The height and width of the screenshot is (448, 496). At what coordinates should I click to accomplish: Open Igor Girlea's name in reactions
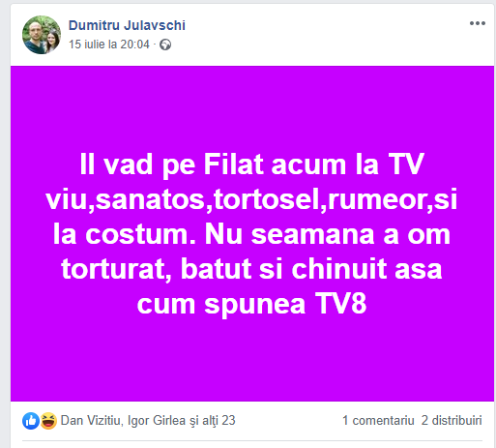tap(157, 421)
